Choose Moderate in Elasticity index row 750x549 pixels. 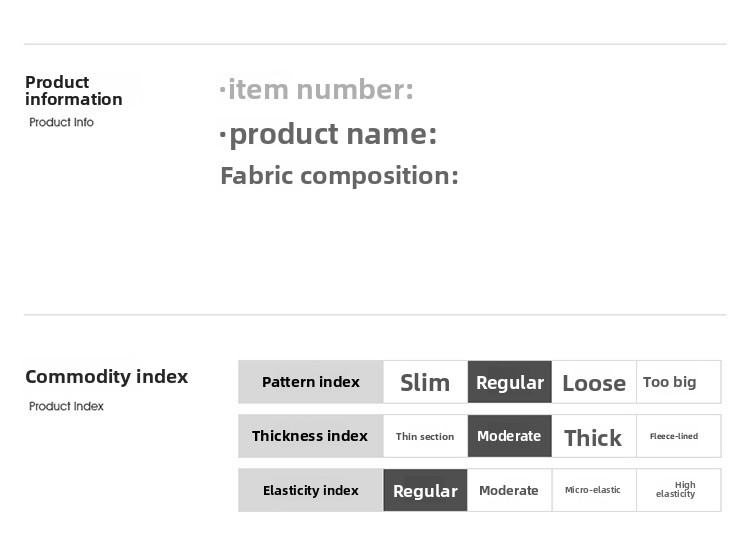pyautogui.click(x=510, y=490)
